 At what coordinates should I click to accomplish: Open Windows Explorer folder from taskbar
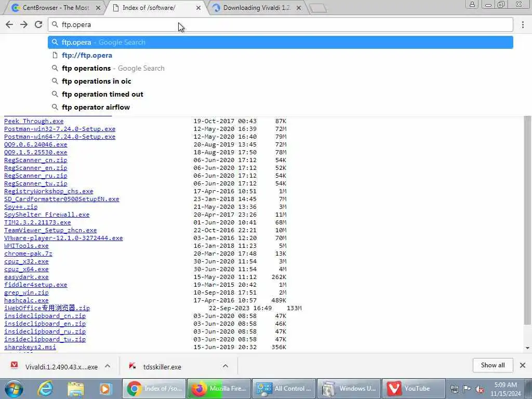[x=75, y=389]
